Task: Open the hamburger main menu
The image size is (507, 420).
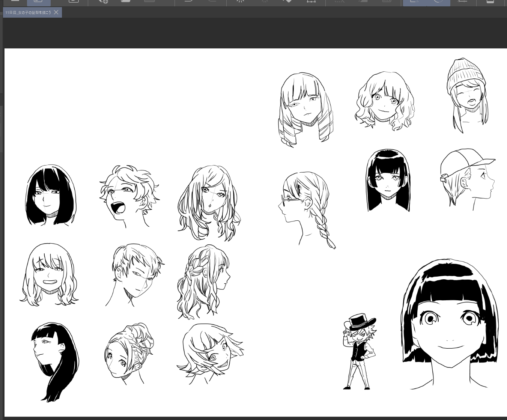Action: click(x=15, y=2)
